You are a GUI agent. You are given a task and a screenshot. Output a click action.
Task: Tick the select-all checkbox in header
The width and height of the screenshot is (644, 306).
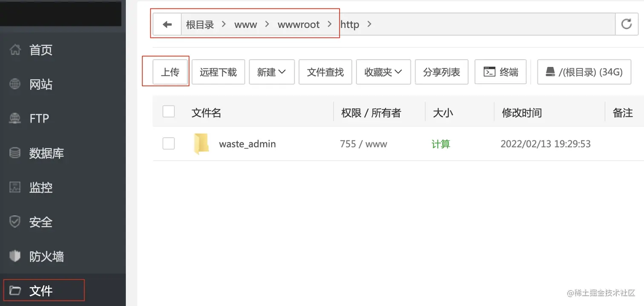[169, 112]
